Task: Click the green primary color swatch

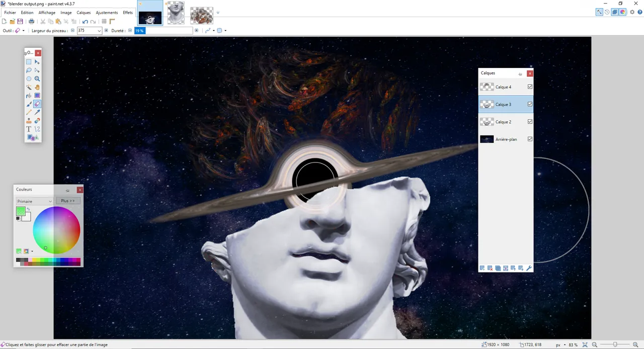Action: 21,211
